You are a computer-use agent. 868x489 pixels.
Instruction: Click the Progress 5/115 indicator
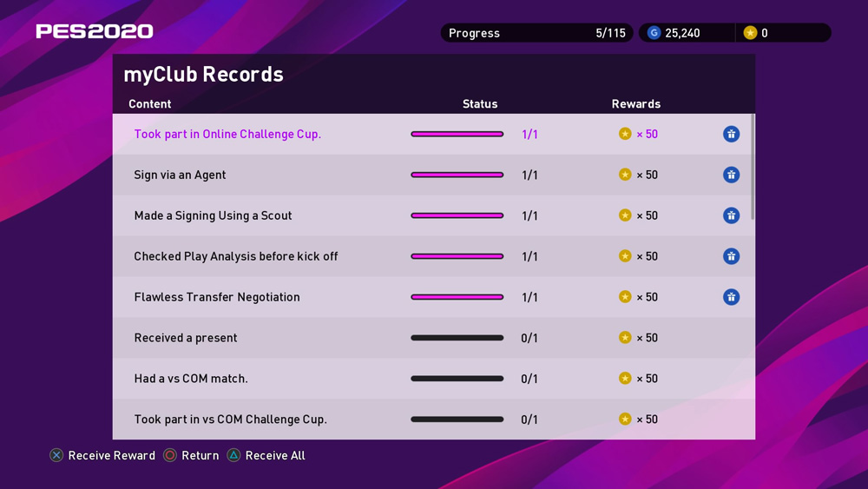(x=536, y=33)
